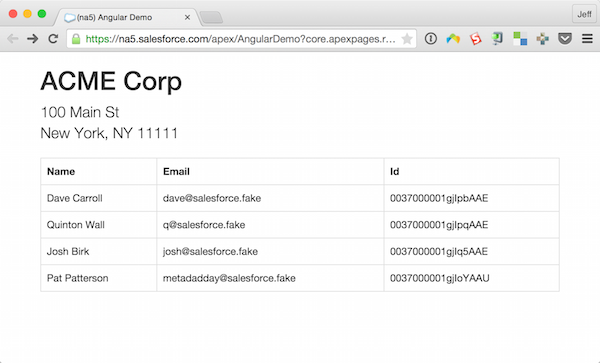Select the (na5) Angular Demo tab

click(x=128, y=17)
